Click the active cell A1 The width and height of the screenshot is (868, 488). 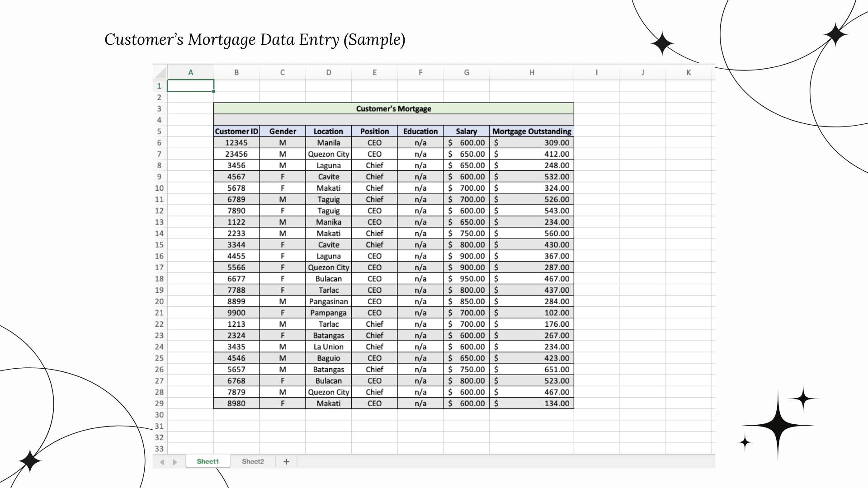pyautogui.click(x=190, y=86)
